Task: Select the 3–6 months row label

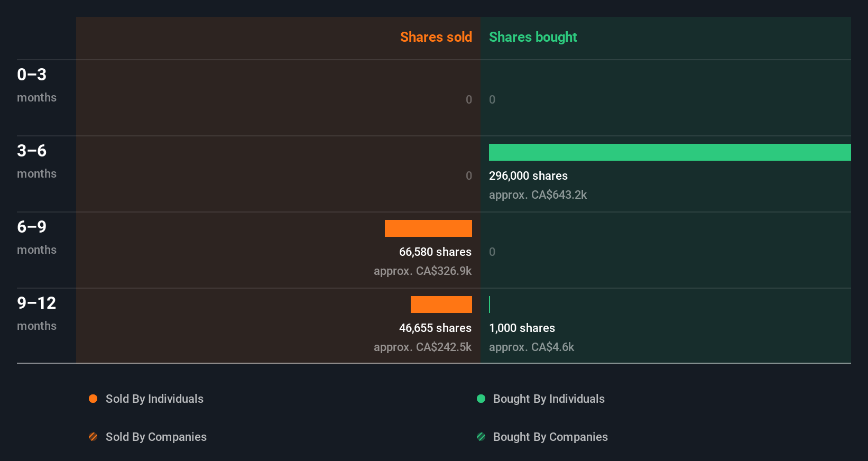Action: click(x=36, y=161)
